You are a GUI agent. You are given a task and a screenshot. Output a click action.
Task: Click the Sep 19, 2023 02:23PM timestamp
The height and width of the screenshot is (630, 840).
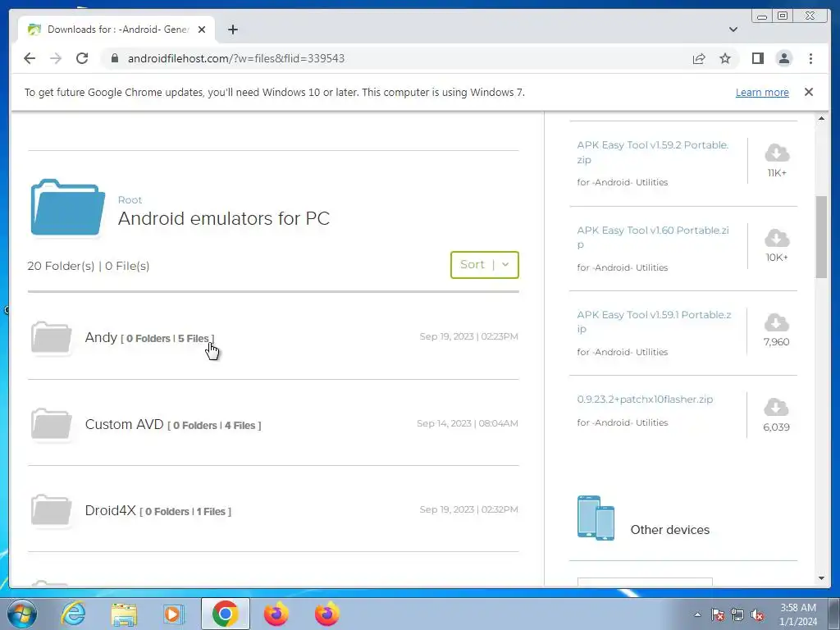click(x=468, y=336)
